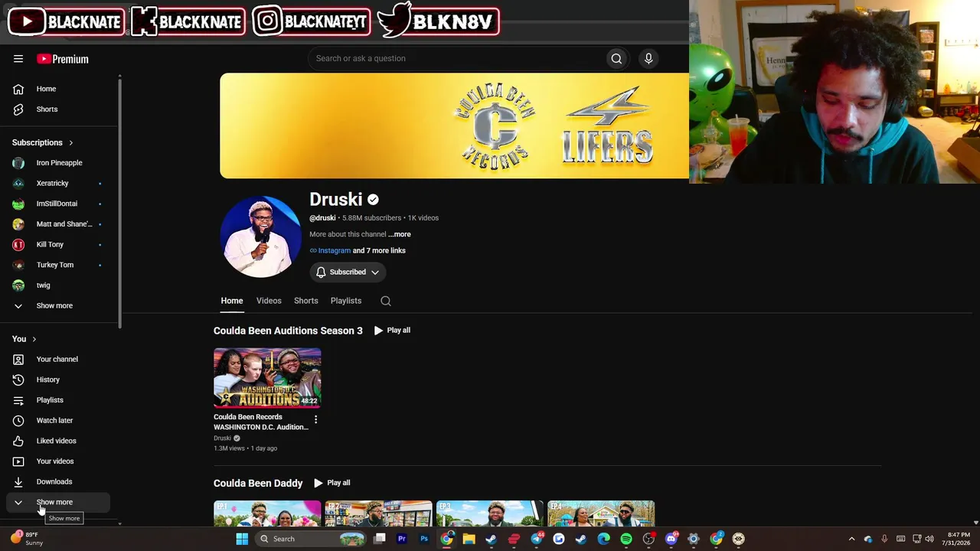The width and height of the screenshot is (980, 551).
Task: Show hidden system tray icons
Action: [851, 539]
